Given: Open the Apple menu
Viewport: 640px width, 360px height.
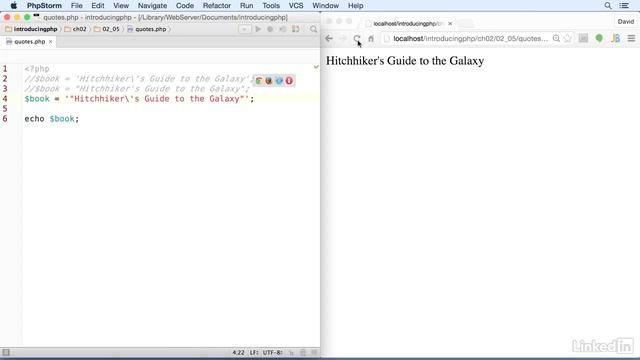Looking at the screenshot, I should click(x=13, y=6).
